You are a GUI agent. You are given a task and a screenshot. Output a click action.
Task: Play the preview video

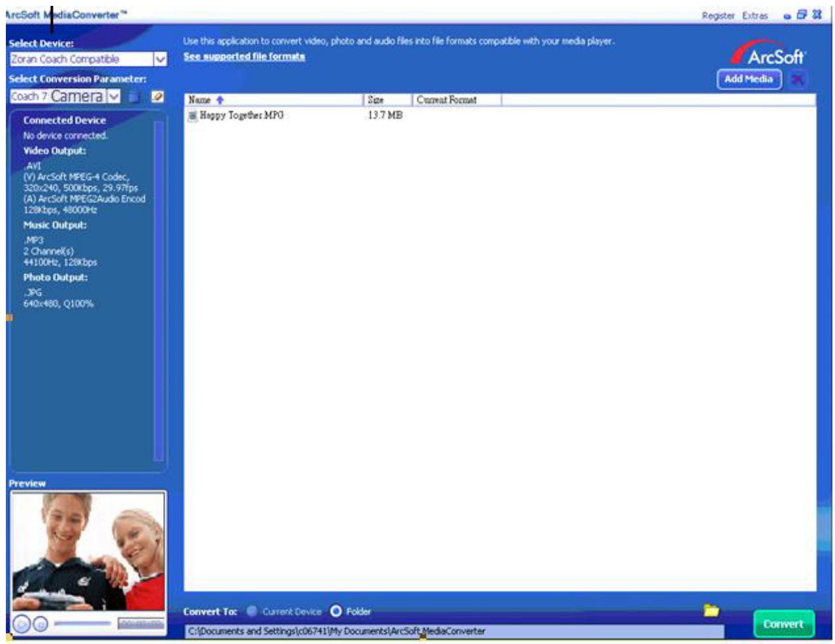[21, 624]
